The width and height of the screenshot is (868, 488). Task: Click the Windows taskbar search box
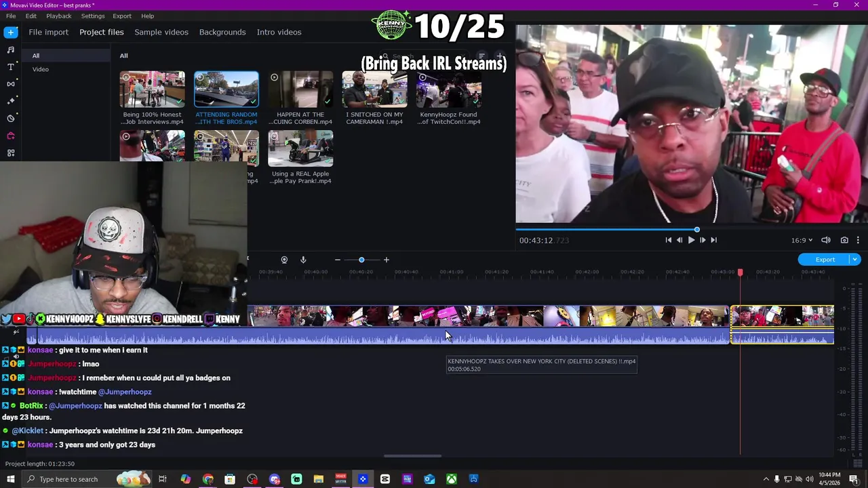tap(86, 479)
